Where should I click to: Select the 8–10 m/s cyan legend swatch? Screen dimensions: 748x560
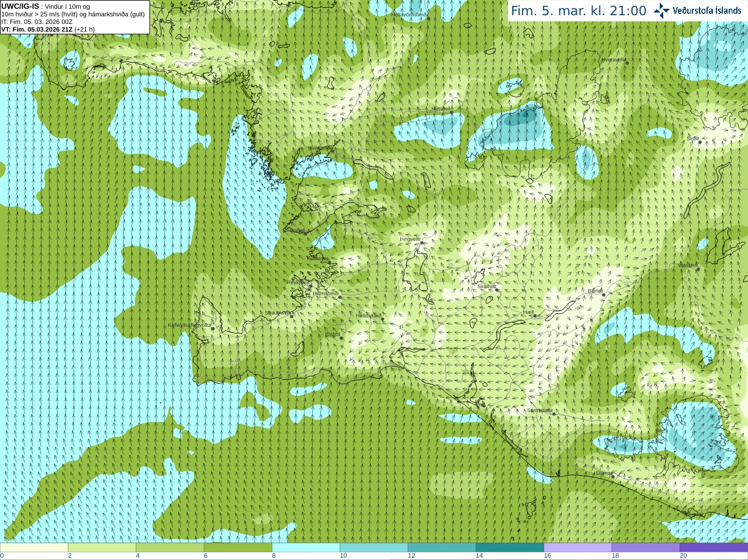coord(306,548)
